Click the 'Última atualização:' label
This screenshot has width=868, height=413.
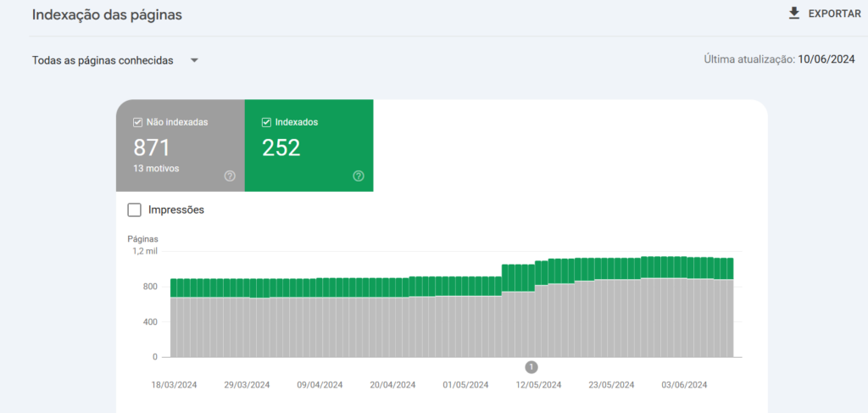[x=749, y=59]
